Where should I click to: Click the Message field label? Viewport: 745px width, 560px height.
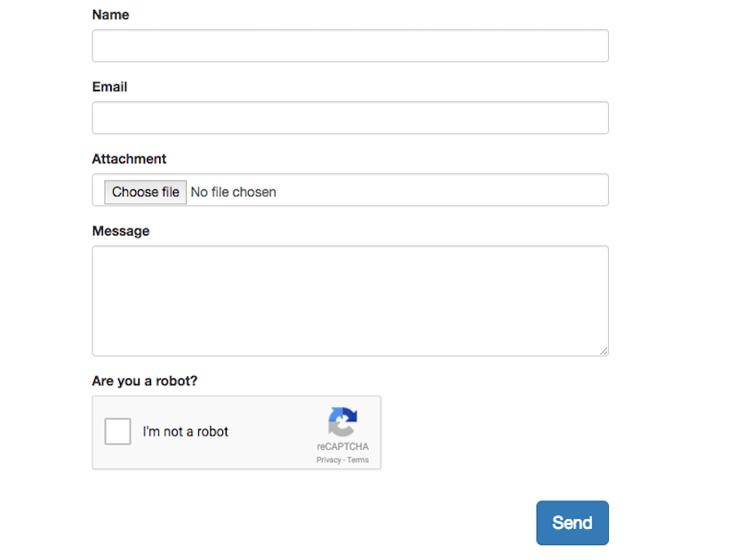(x=121, y=231)
